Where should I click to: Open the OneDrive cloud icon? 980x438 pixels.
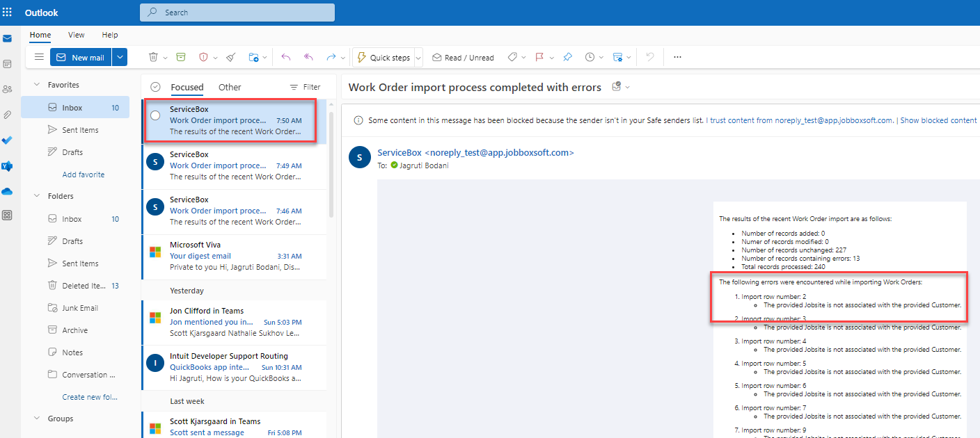[x=7, y=191]
